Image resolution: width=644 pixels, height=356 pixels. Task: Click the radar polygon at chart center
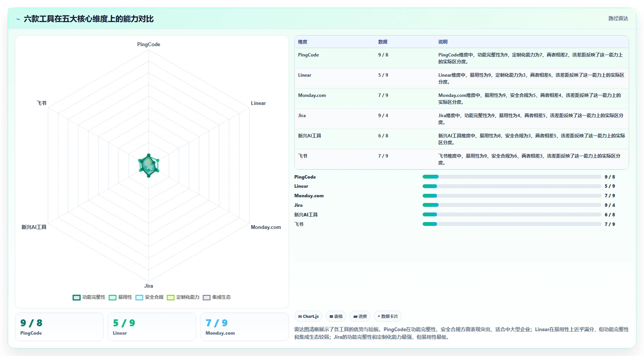[148, 165]
